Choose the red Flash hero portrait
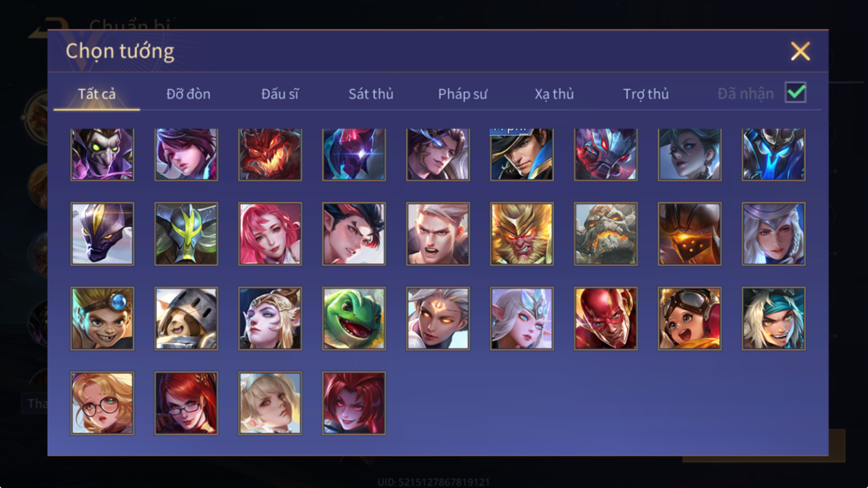868x488 pixels. coord(606,319)
